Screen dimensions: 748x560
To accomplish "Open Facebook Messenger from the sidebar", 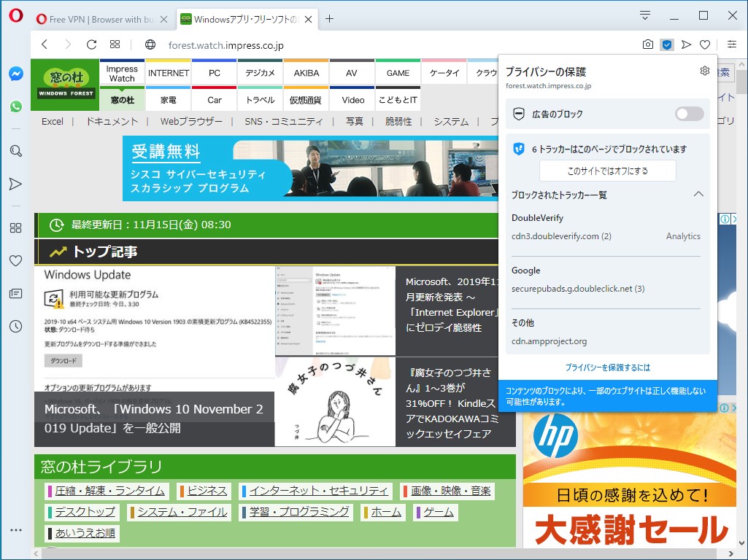I will tap(15, 74).
